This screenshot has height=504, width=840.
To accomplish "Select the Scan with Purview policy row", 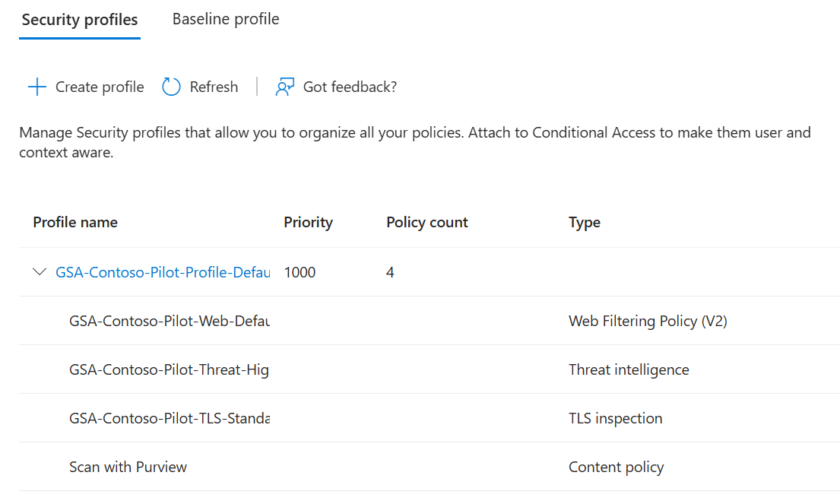I will point(429,467).
